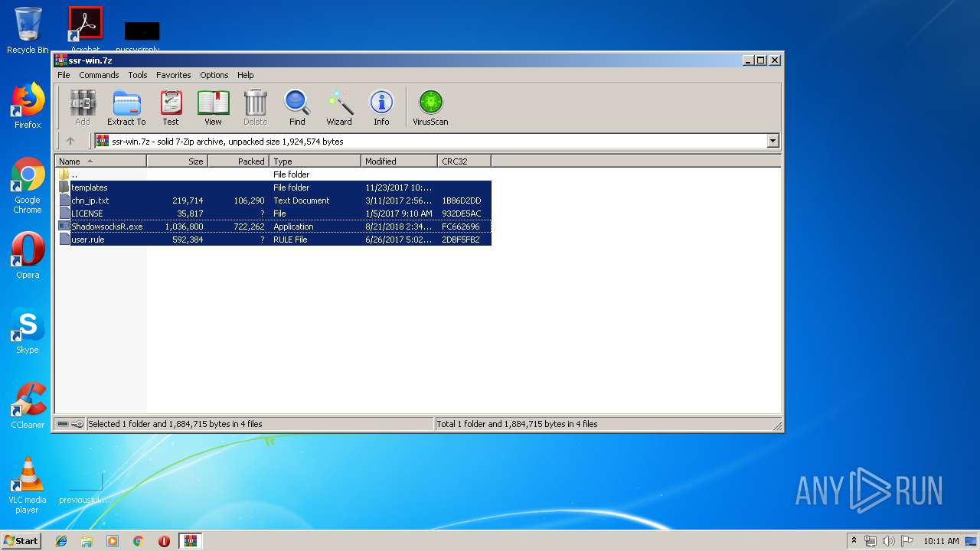Go up one folder level
The height and width of the screenshot is (551, 980).
(x=70, y=141)
